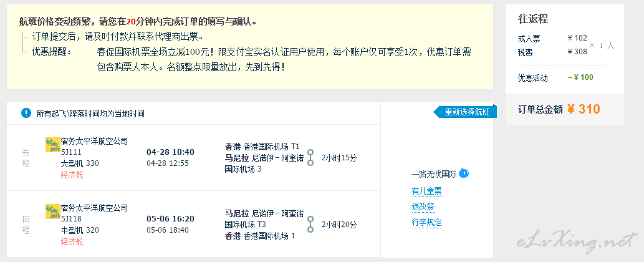Open the 退改签 policy link
644x262 pixels.
pos(423,207)
